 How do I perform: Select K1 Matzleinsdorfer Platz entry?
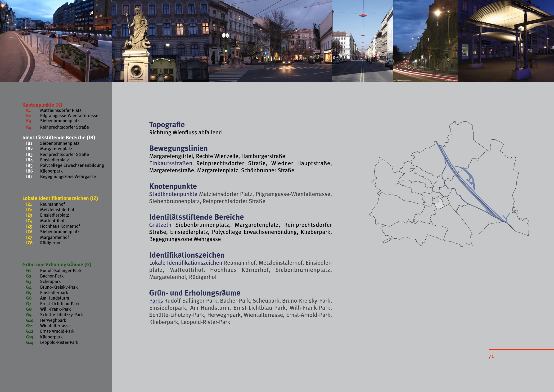[60, 110]
